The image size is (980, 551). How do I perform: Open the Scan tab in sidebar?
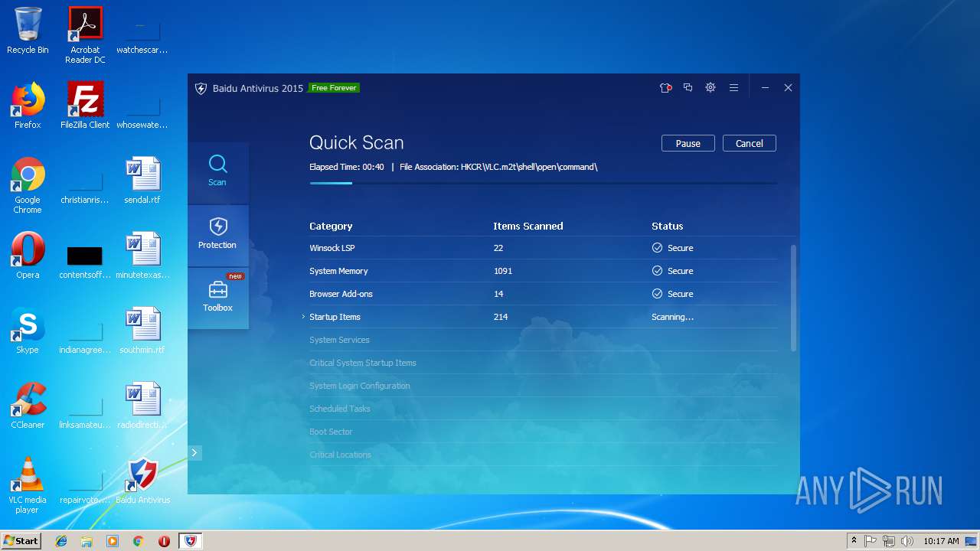click(217, 173)
